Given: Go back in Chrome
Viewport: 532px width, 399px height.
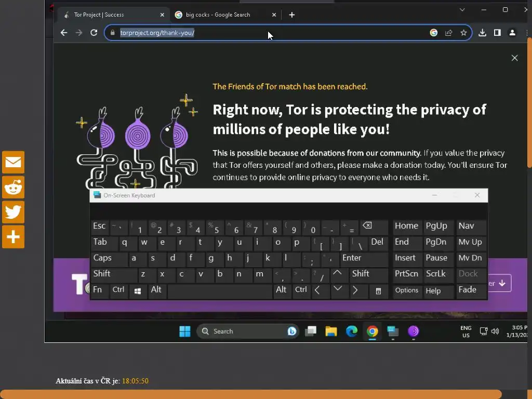Looking at the screenshot, I should [x=64, y=33].
